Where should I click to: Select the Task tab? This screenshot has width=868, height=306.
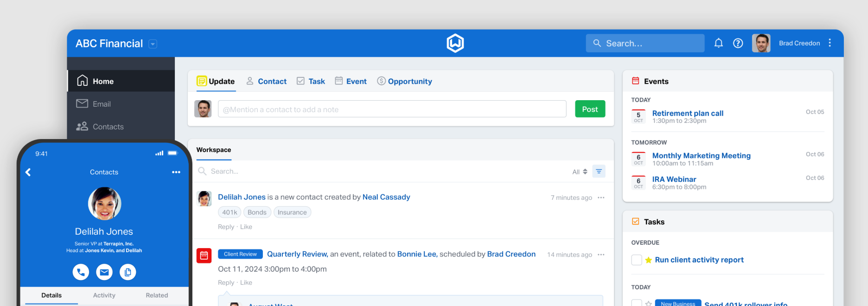[x=311, y=81]
